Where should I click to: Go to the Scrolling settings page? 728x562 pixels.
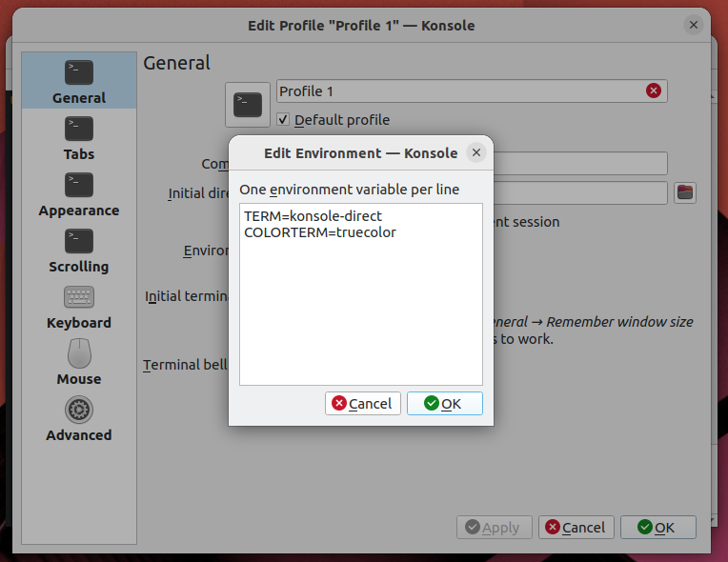[79, 251]
